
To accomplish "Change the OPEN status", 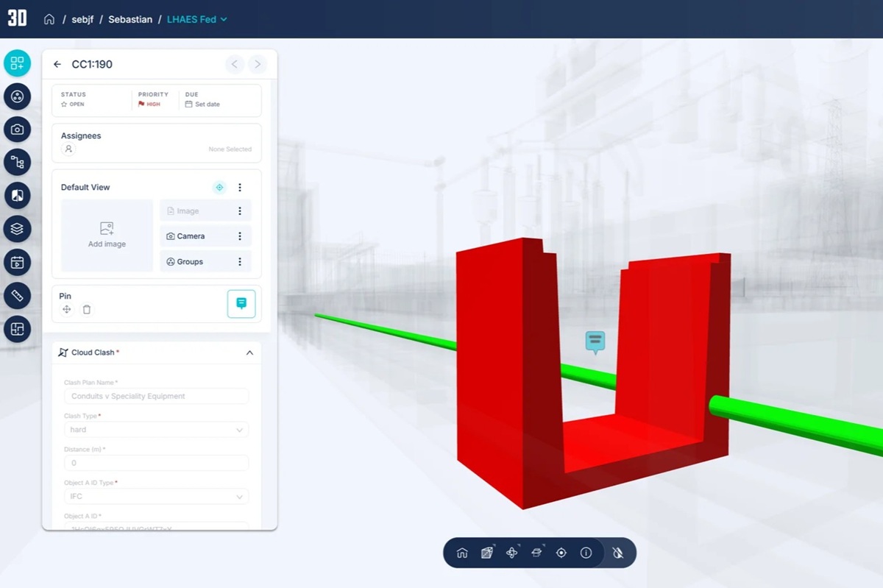I will click(73, 105).
